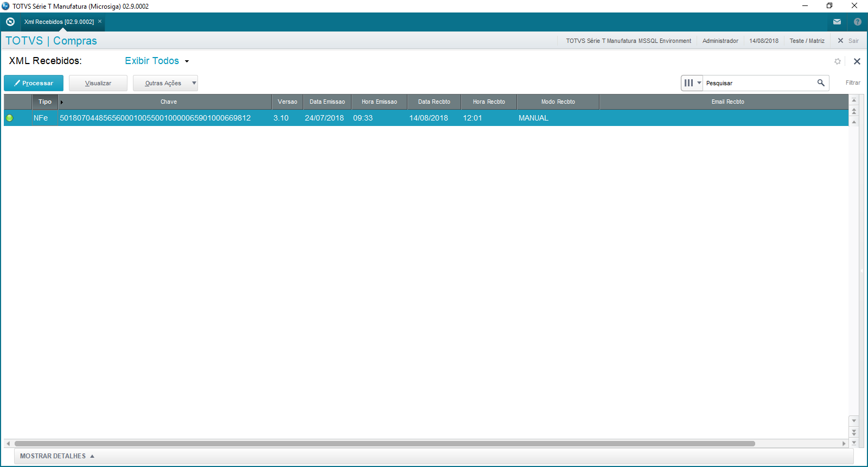Sort by the Data Emissao column header
This screenshot has height=467, width=868.
click(327, 102)
